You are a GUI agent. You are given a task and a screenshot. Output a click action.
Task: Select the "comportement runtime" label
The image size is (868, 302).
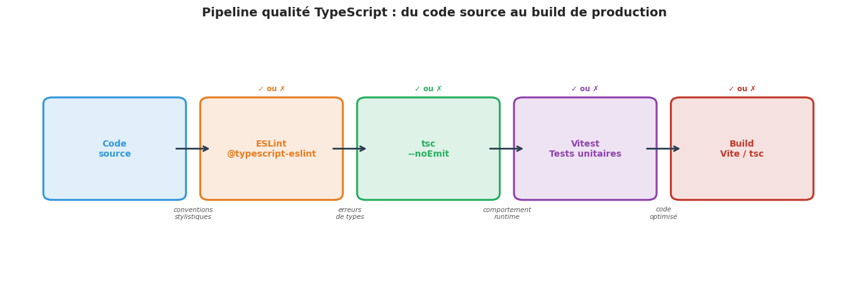pos(507,213)
